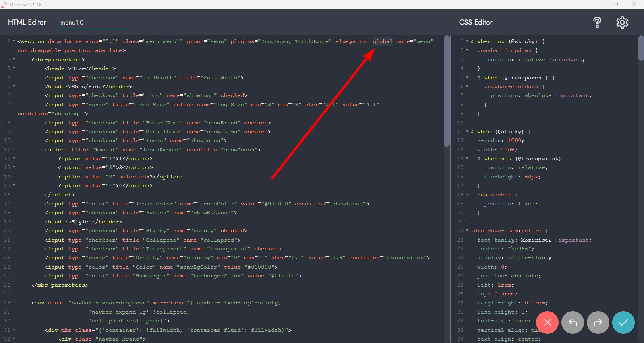This screenshot has height=343, width=644.
Task: Fold the nav navbar block at line 28
Action: 14,303
